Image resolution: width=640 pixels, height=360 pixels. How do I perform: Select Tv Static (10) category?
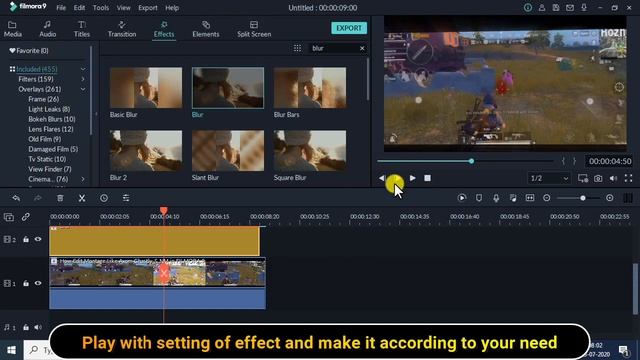pos(47,159)
